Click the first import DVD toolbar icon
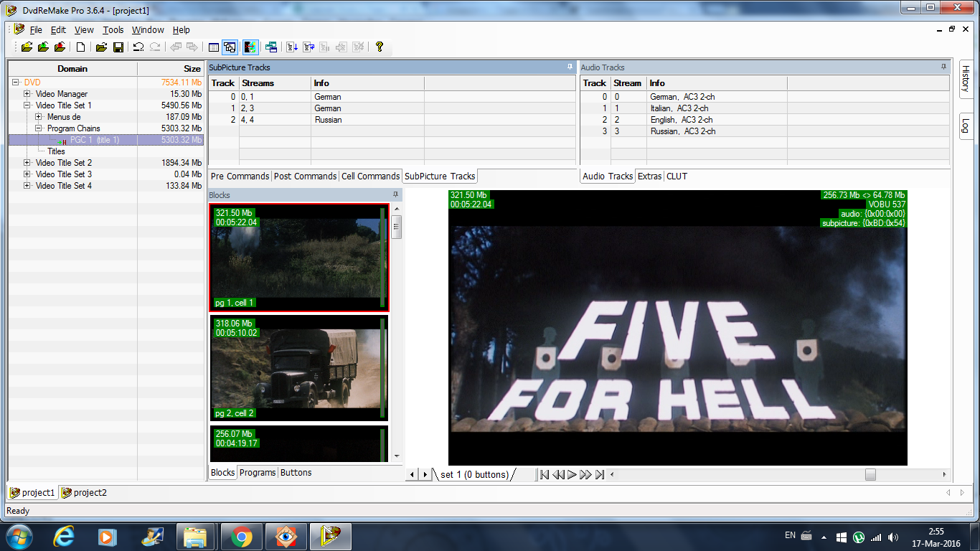Viewport: 980px width, 551px height. point(27,47)
